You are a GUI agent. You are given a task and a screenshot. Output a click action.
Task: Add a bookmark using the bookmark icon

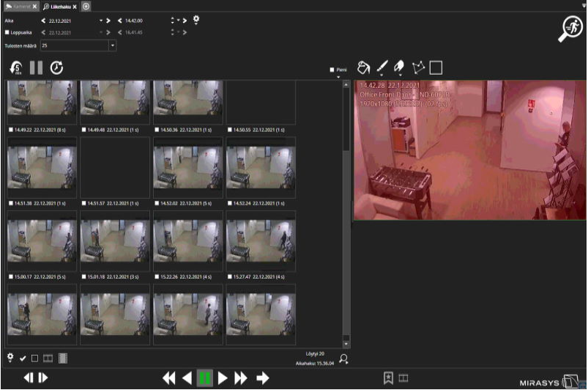pos(388,378)
